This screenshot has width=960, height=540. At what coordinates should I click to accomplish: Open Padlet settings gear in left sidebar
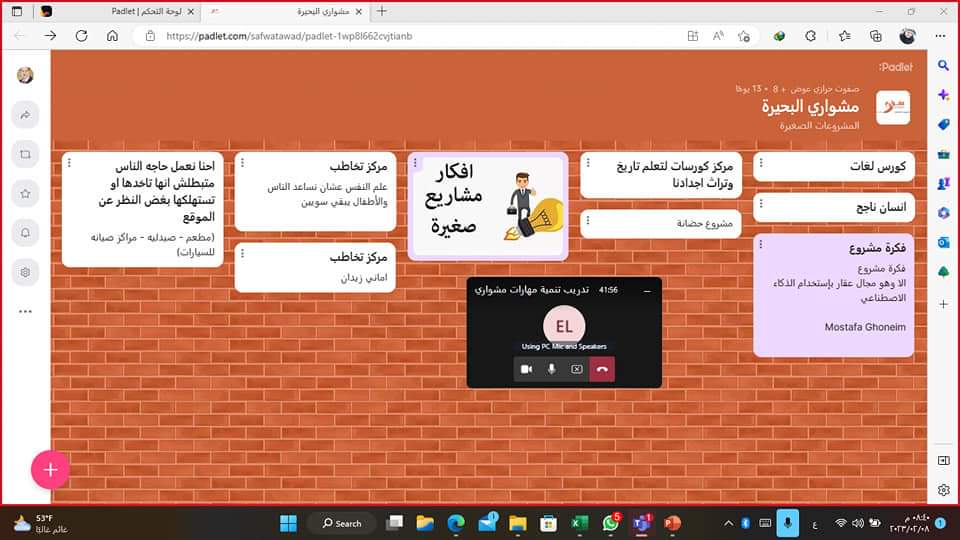(25, 271)
